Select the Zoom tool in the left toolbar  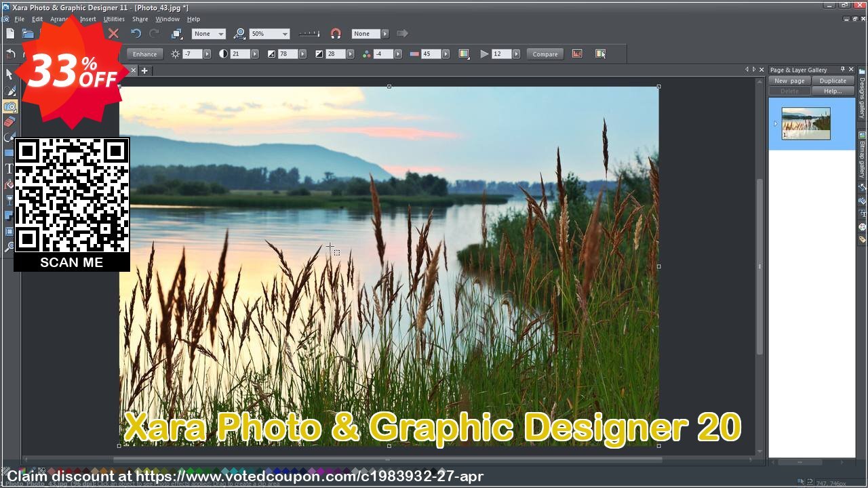pos(9,247)
